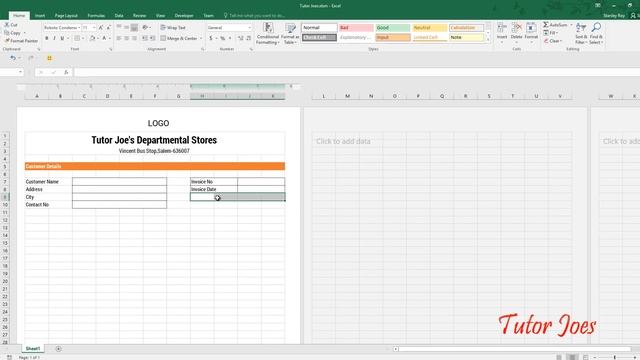Apply the Calculation cell style
Image resolution: width=640 pixels, height=360 pixels.
click(x=467, y=28)
